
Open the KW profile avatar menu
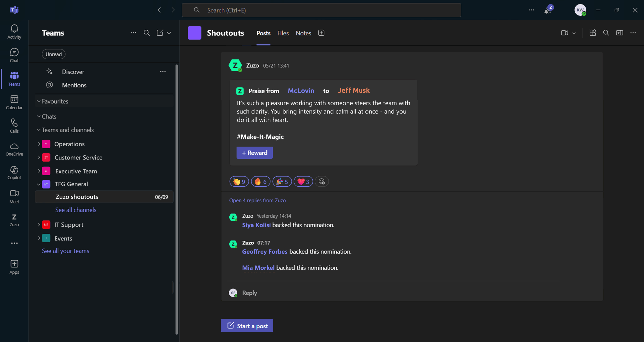pos(580,10)
